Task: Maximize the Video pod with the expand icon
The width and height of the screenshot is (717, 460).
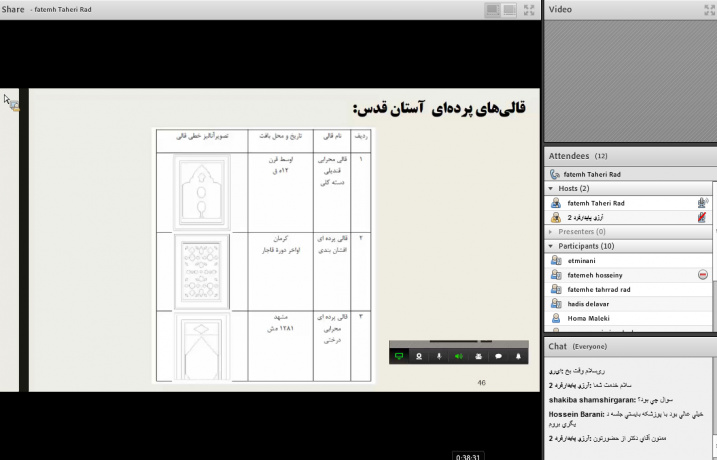Action: (708, 10)
